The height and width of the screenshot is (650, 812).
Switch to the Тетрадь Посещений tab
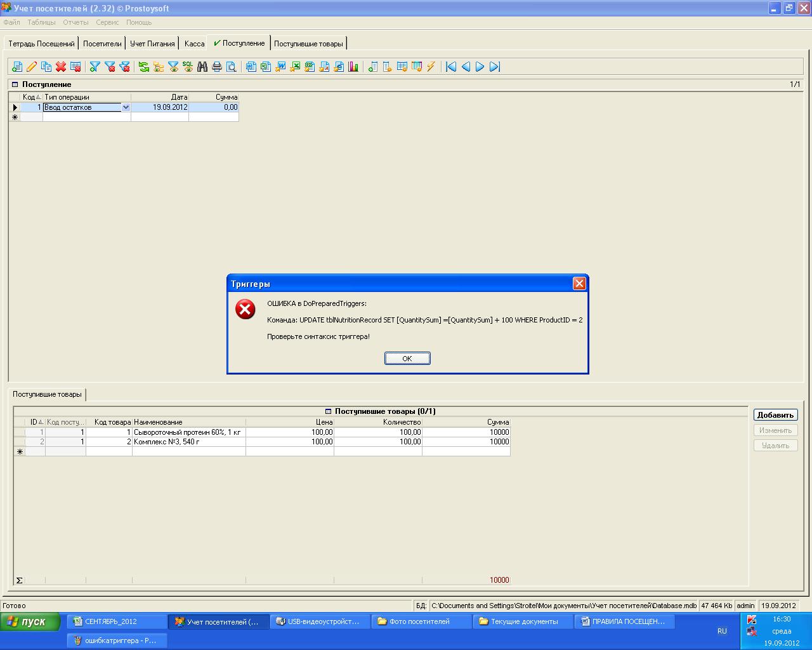tap(41, 44)
